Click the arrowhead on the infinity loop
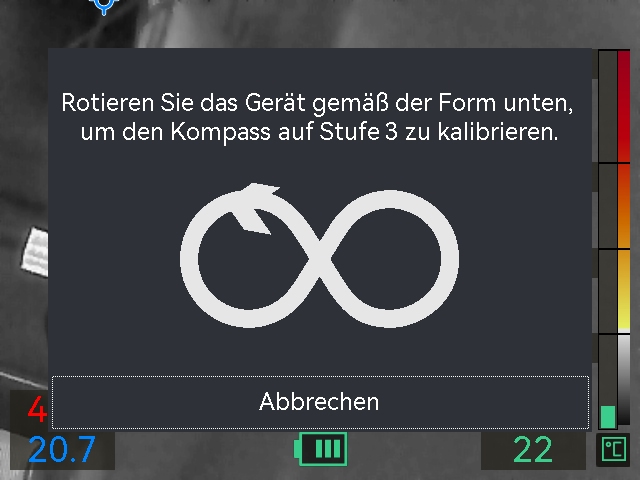Viewport: 640px width, 480px height. (256, 208)
